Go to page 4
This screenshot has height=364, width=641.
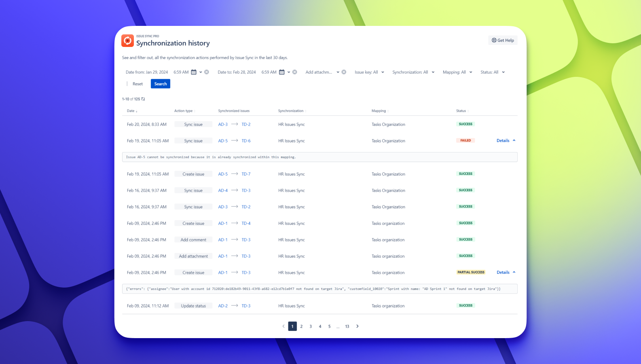point(320,326)
